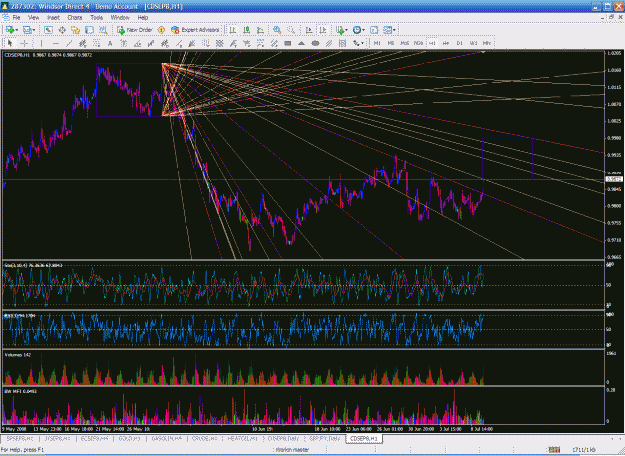
Task: Open the Help menu
Action: click(143, 18)
